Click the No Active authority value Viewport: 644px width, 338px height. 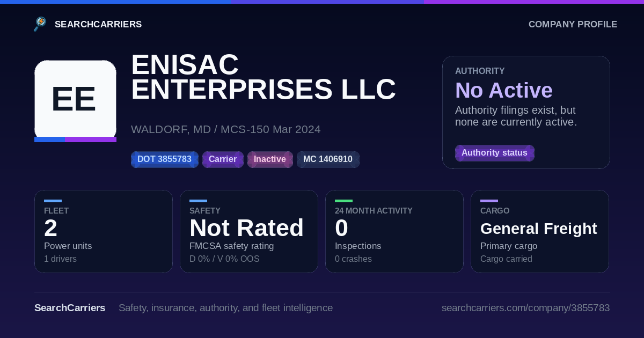(x=504, y=90)
